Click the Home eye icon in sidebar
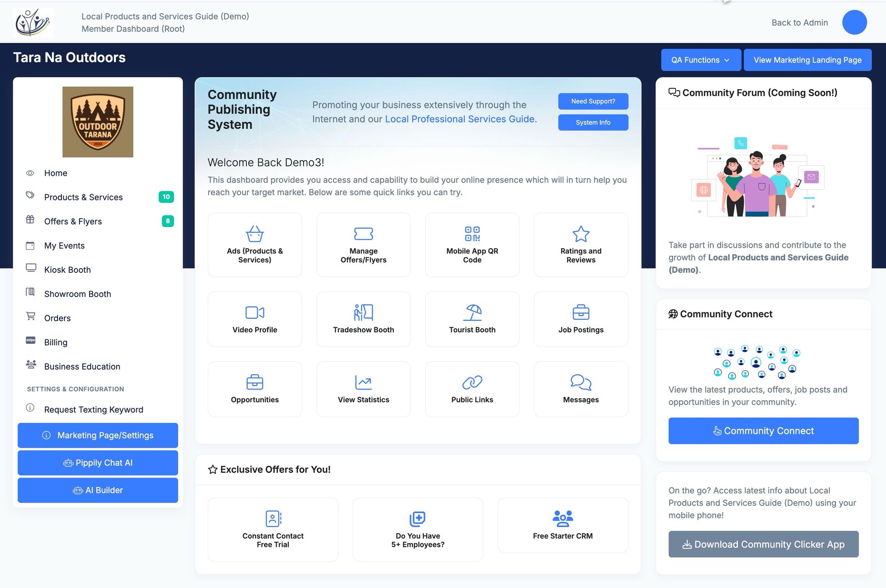 point(30,173)
